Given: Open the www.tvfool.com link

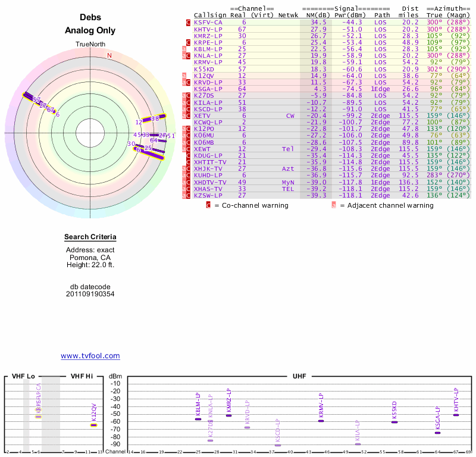Looking at the screenshot, I should coord(90,356).
